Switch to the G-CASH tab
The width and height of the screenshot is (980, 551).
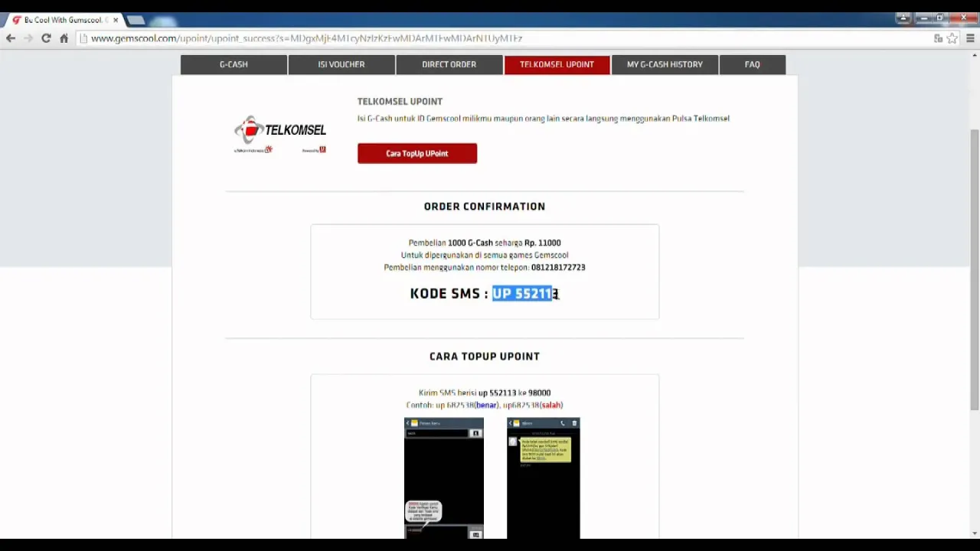[234, 64]
